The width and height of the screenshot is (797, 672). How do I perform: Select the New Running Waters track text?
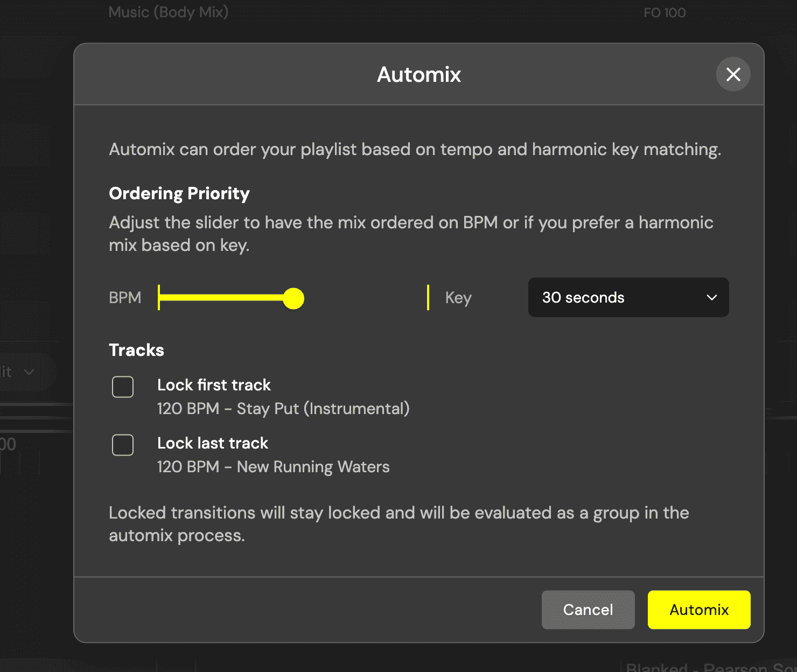click(x=313, y=467)
